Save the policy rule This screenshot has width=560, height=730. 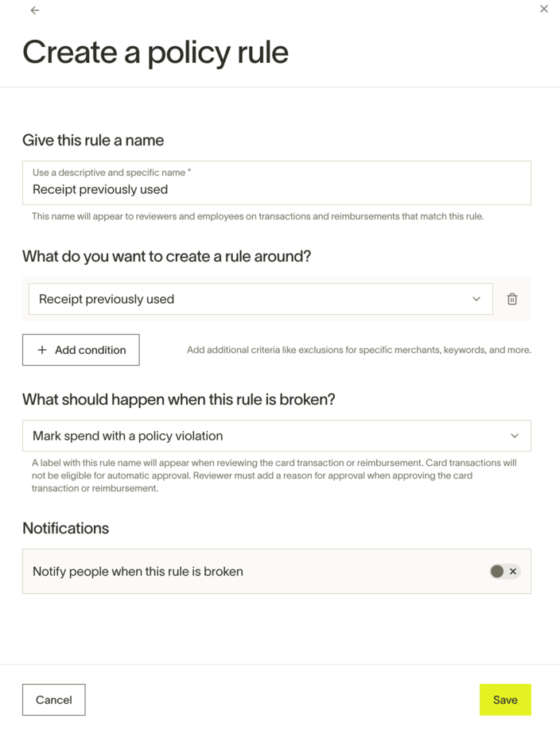[x=505, y=700]
